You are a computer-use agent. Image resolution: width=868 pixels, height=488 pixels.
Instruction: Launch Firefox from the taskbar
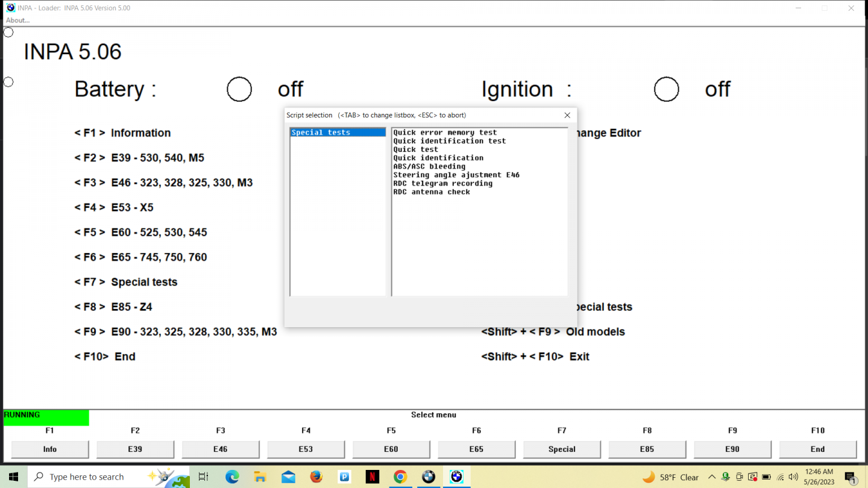[x=316, y=477]
